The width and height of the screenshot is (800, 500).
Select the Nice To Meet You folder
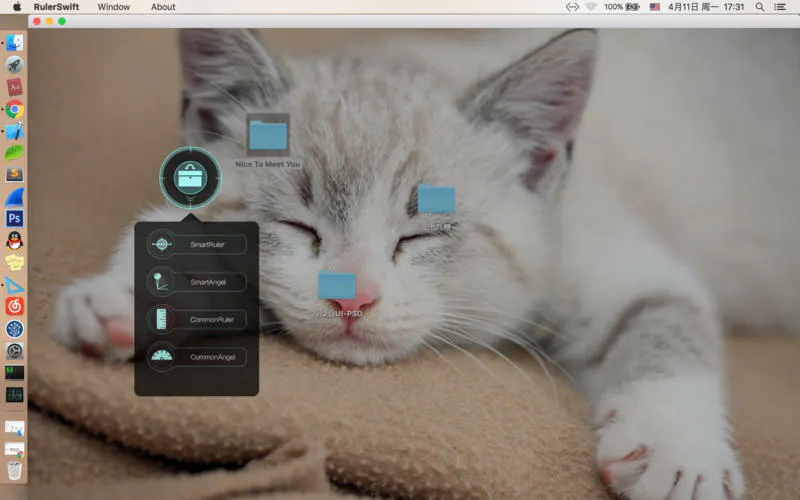268,135
